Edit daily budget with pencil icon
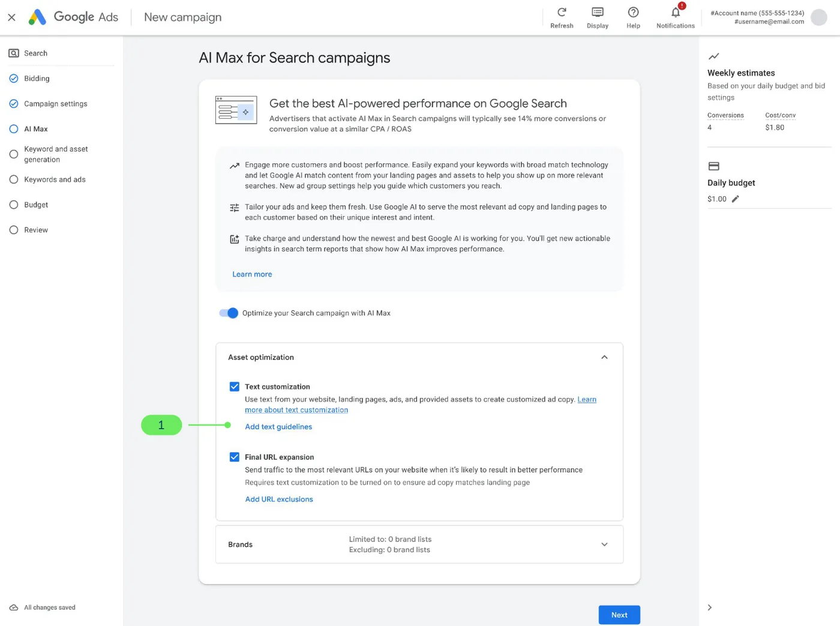This screenshot has height=626, width=840. click(736, 199)
